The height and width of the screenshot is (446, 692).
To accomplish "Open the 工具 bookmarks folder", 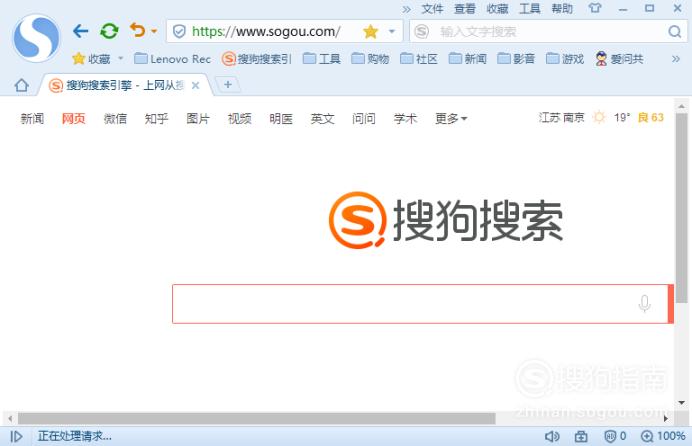I will click(x=322, y=59).
